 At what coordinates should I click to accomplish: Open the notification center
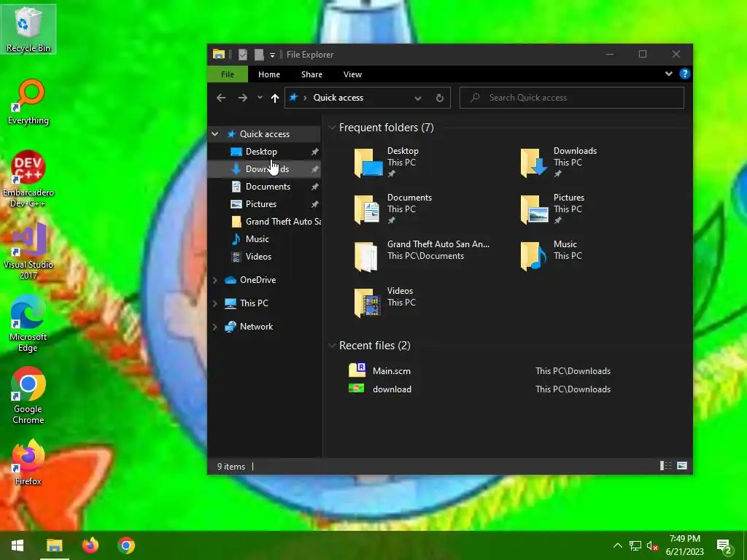click(x=724, y=546)
